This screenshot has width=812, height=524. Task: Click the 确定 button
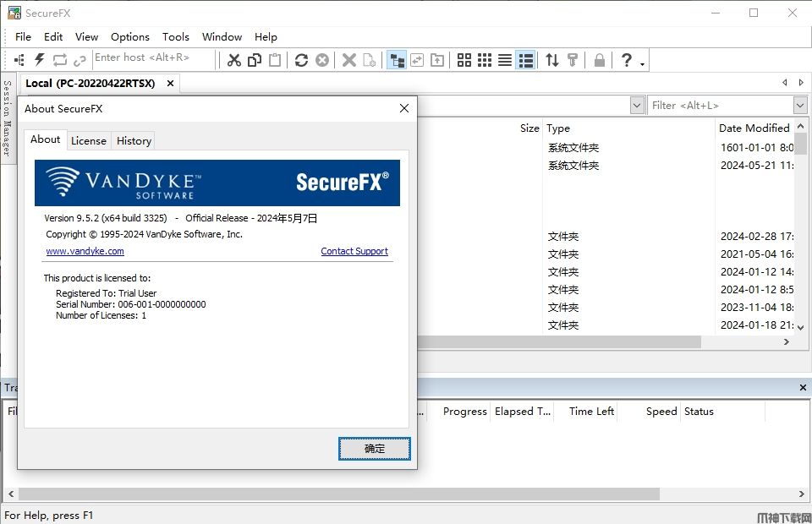click(x=375, y=449)
